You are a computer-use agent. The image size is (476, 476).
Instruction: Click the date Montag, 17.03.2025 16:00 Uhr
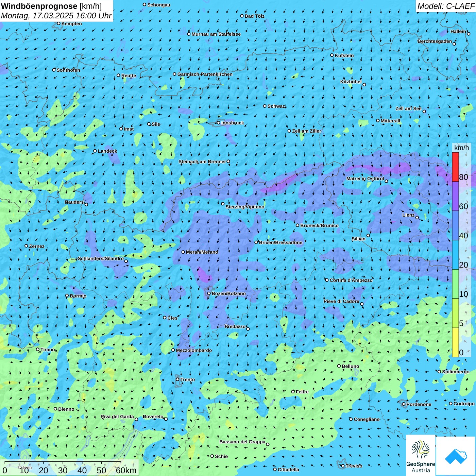click(56, 16)
